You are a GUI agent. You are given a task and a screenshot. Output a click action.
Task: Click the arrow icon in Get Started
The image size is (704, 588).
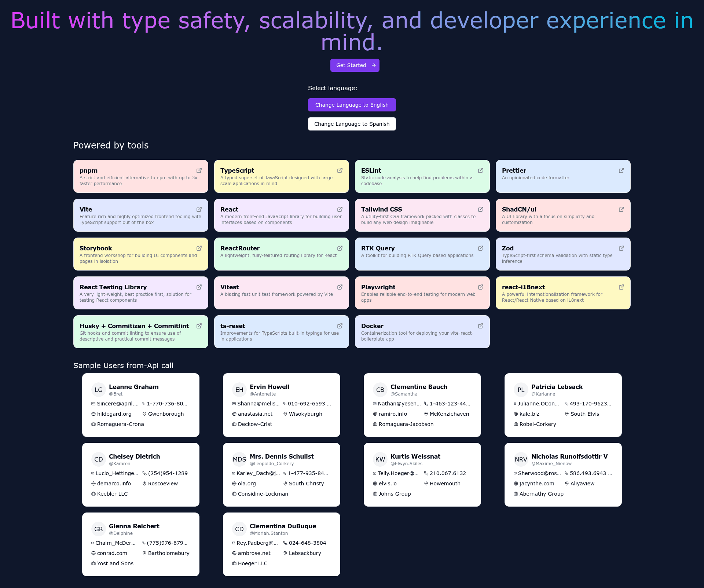coord(374,65)
